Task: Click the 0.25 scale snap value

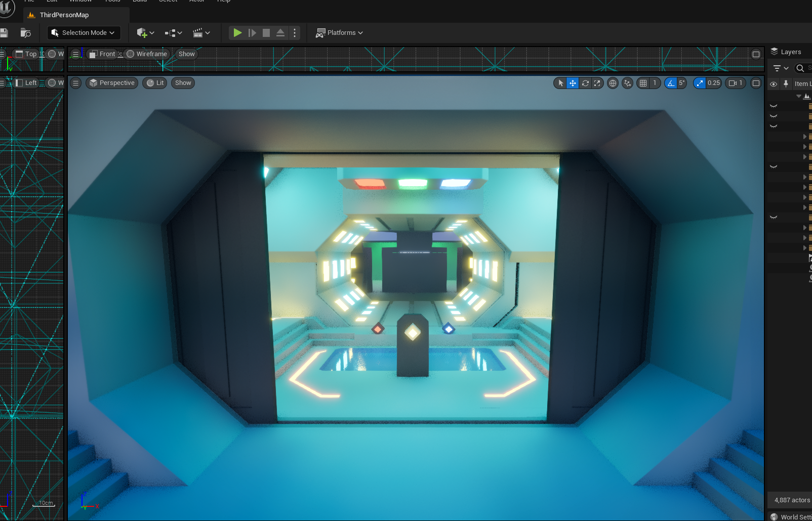Action: [714, 83]
